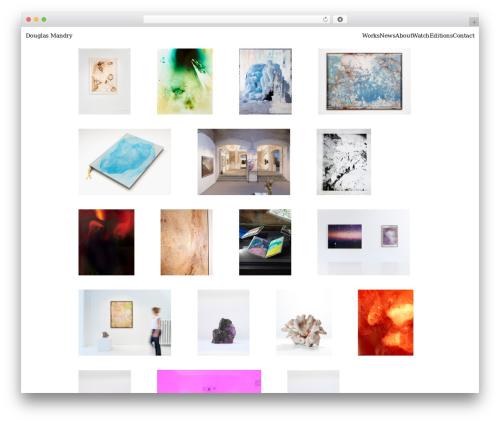Open the blue and rust framed landscape thumbnail
This screenshot has height=423, width=500.
(x=364, y=81)
